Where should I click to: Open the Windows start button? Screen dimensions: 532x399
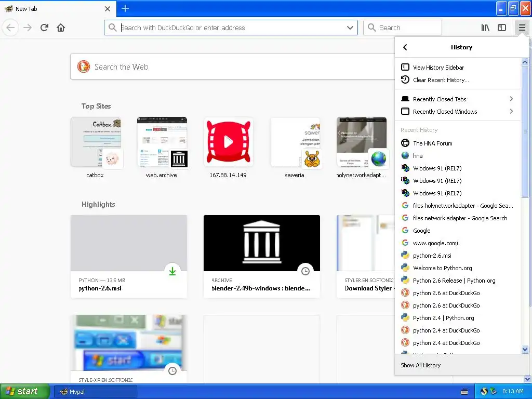[24, 392]
